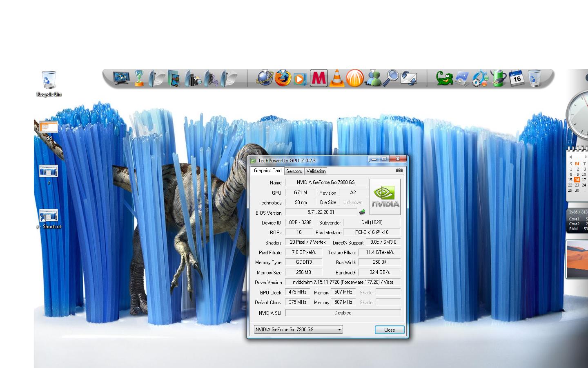Open the red M application in the dock
588x368 pixels.
pyautogui.click(x=318, y=78)
